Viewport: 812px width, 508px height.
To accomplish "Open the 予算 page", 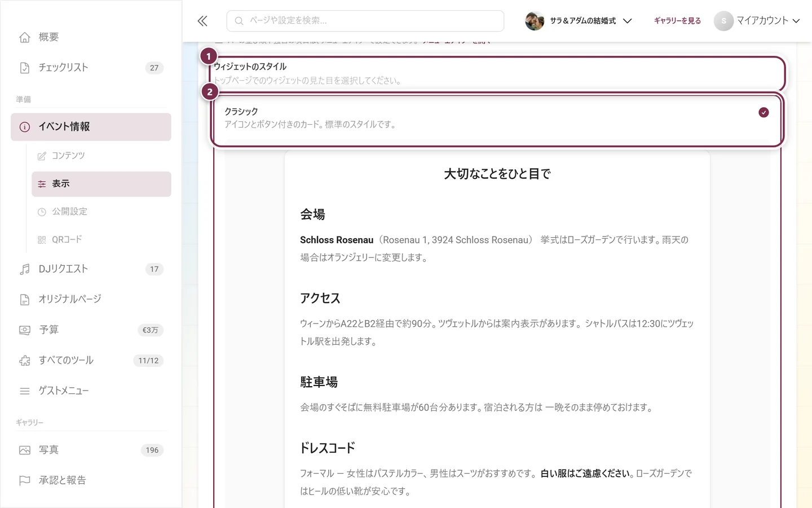I will pos(91,330).
